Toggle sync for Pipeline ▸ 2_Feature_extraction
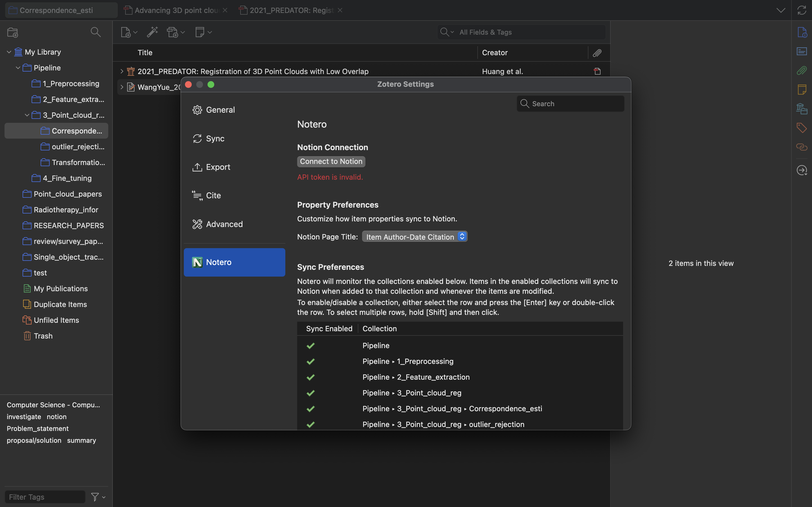Viewport: 812px width, 507px height. point(310,377)
